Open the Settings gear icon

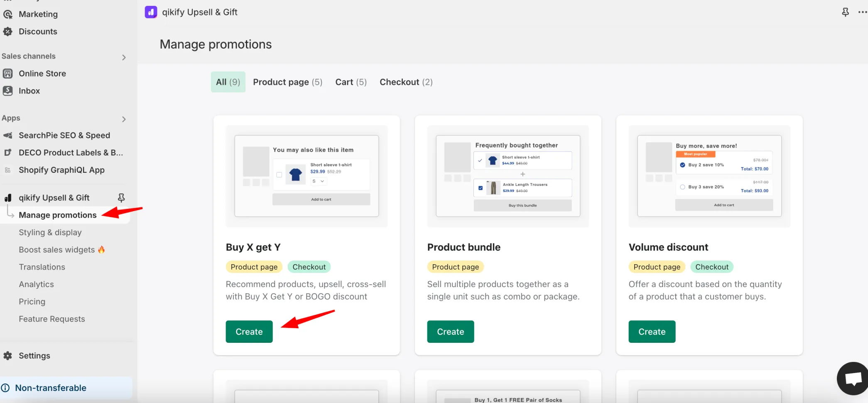click(7, 356)
